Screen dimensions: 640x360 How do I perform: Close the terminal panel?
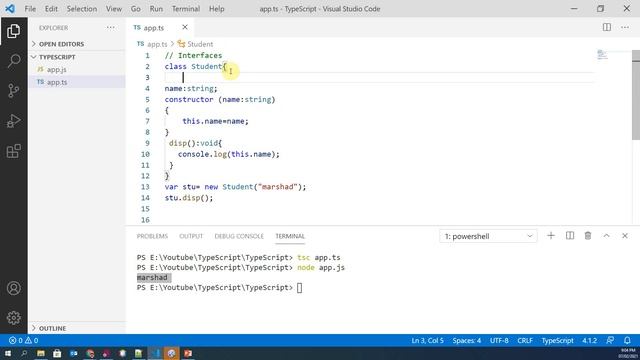625,236
